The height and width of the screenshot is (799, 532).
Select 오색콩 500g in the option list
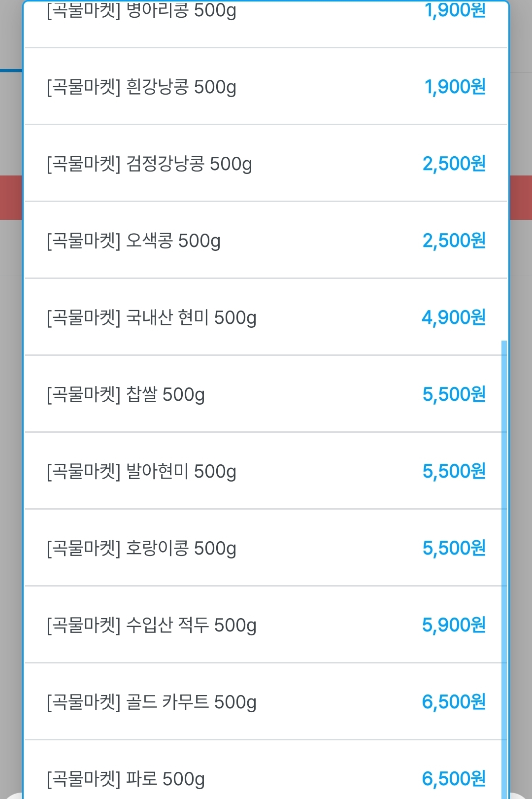[133, 241]
